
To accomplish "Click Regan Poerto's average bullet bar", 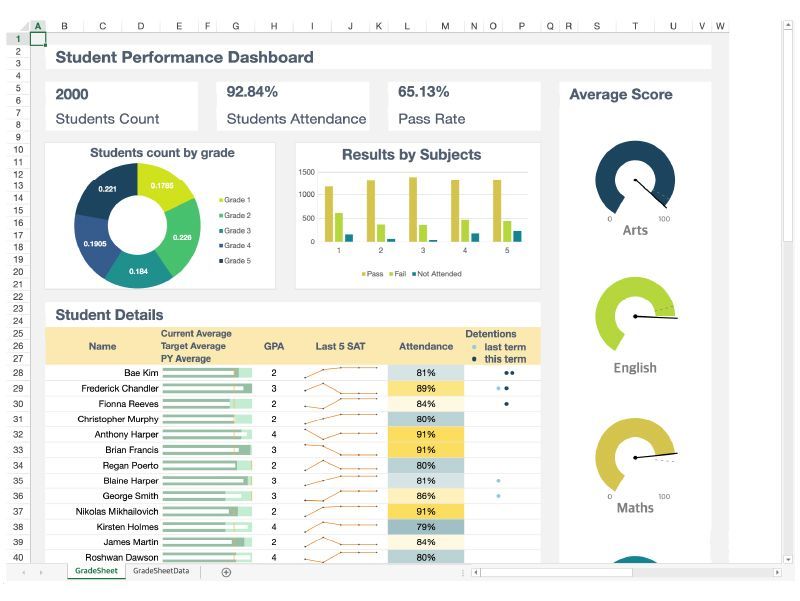I will coord(207,465).
